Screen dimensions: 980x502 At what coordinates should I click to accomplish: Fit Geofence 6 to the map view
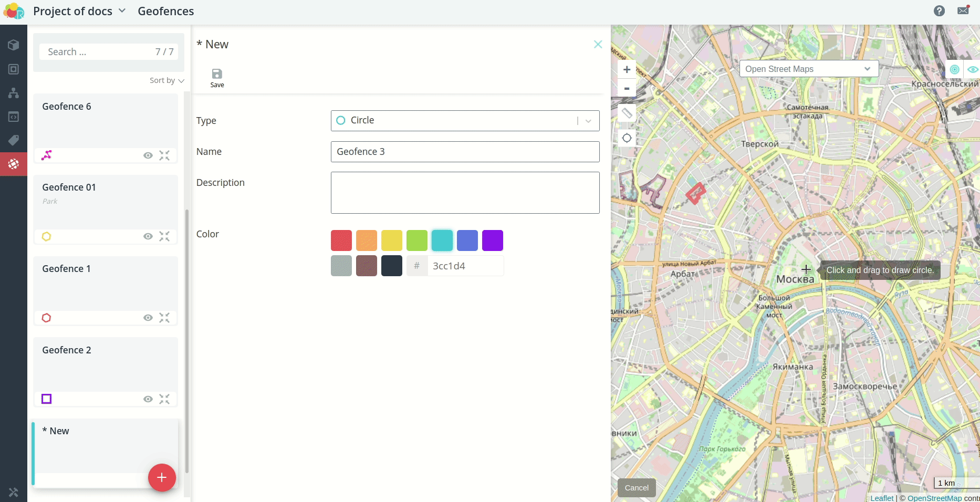[x=164, y=155]
